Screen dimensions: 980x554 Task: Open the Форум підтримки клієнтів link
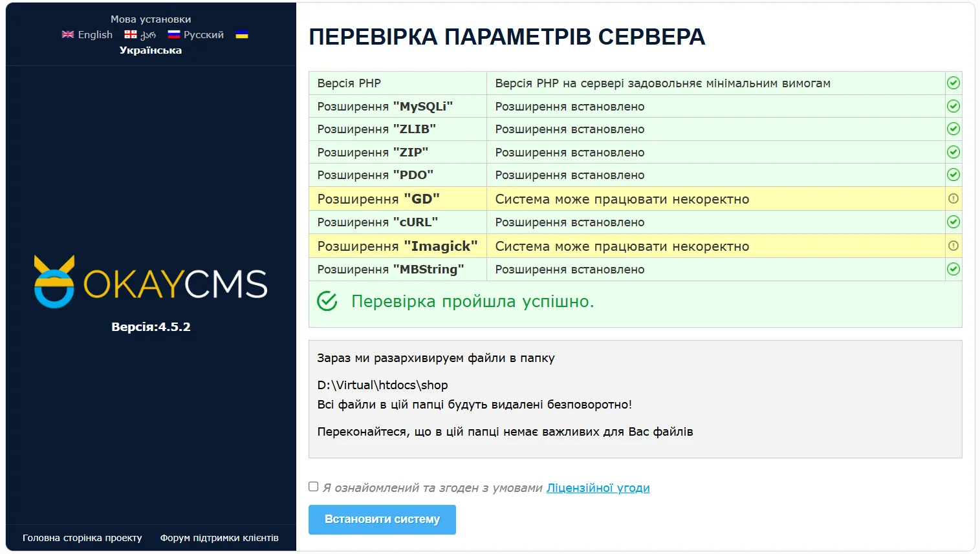[x=219, y=537]
